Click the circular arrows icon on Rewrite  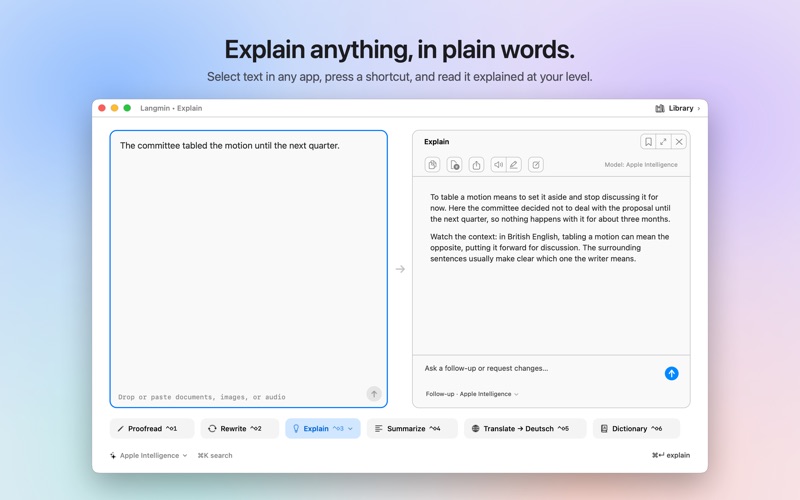tap(212, 429)
